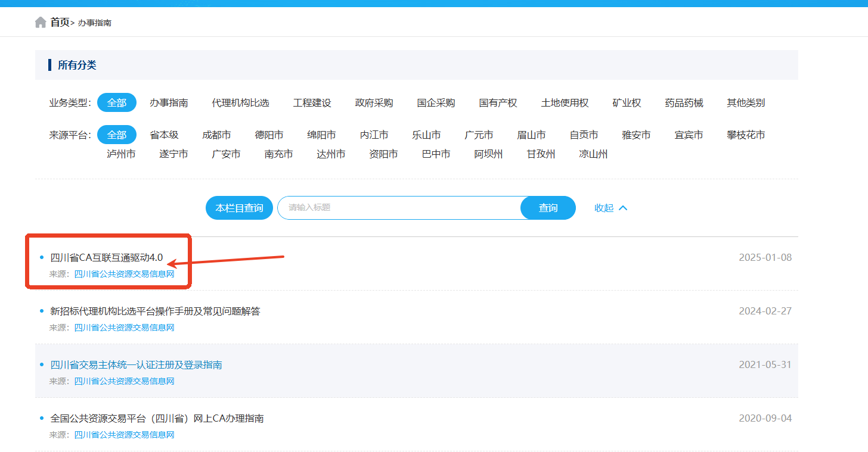
Task: Go to 首页 via breadcrumb link
Action: [60, 23]
